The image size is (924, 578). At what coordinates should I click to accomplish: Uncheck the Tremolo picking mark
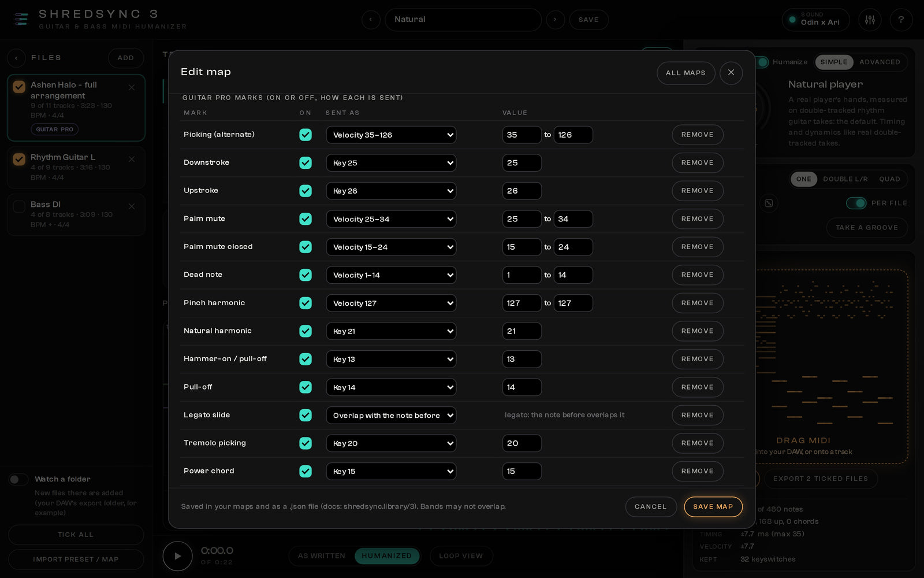tap(305, 443)
